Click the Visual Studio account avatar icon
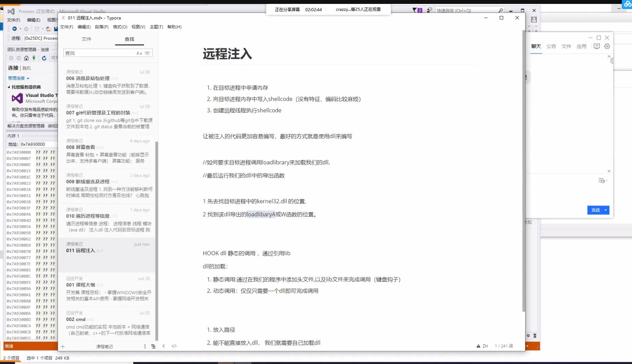This screenshot has height=364, width=632. (x=534, y=19)
